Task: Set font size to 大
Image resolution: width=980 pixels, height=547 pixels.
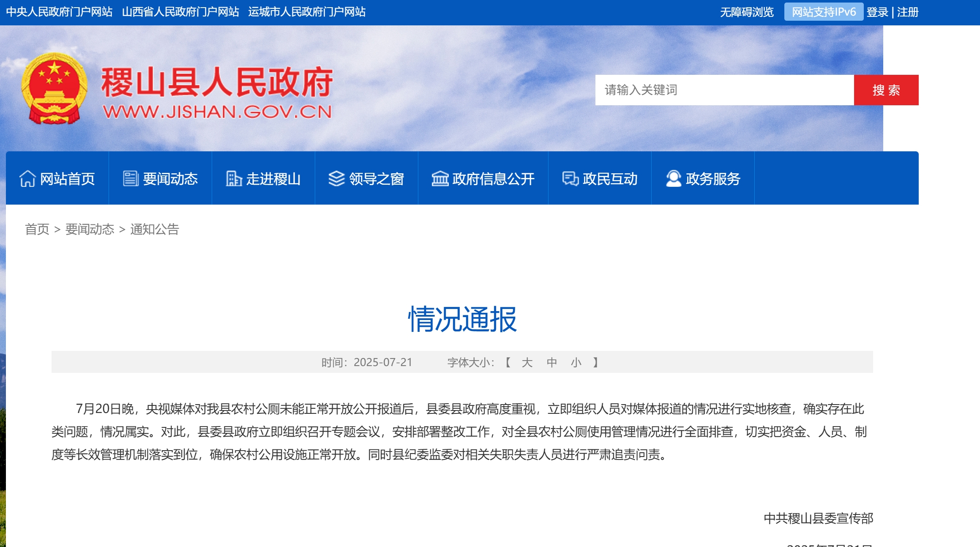Action: click(x=527, y=362)
